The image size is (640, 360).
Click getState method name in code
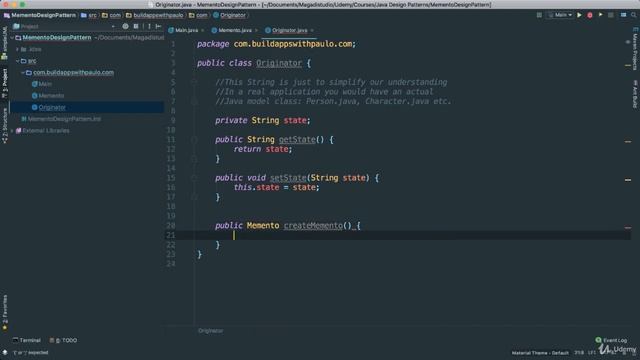[297, 140]
